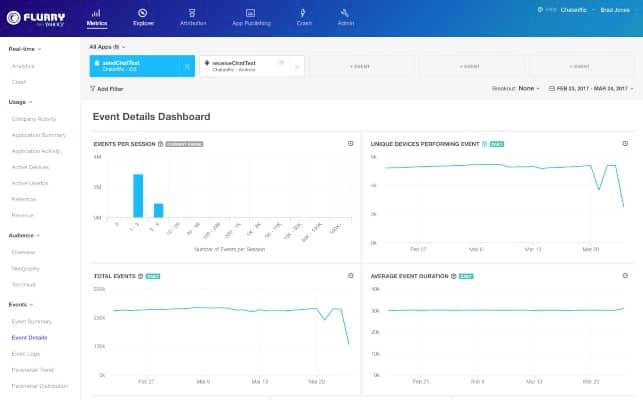This screenshot has width=643, height=400.
Task: Open Application Activity in sidebar
Action: click(36, 151)
